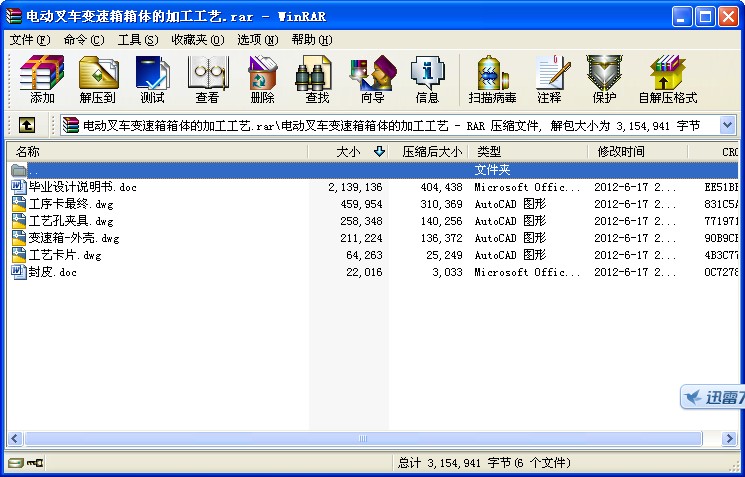Open the 查找 (Find) binoculars tool
The image size is (745, 477).
click(x=317, y=78)
